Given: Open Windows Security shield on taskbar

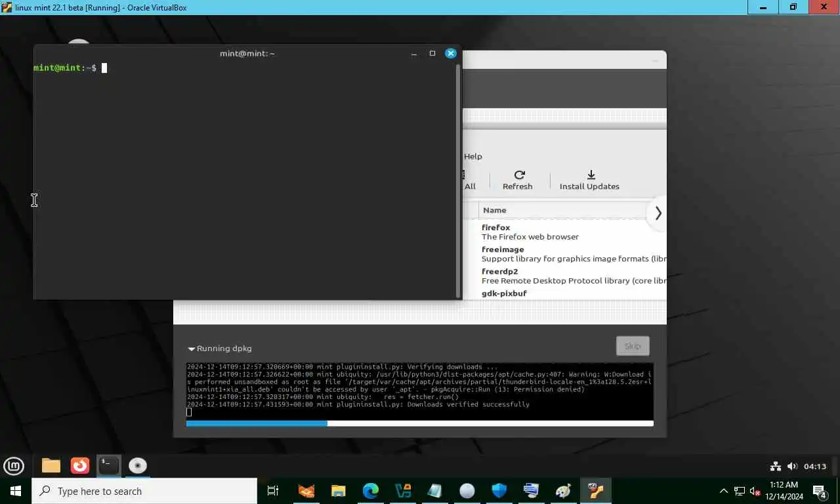Looking at the screenshot, I should point(499,491).
